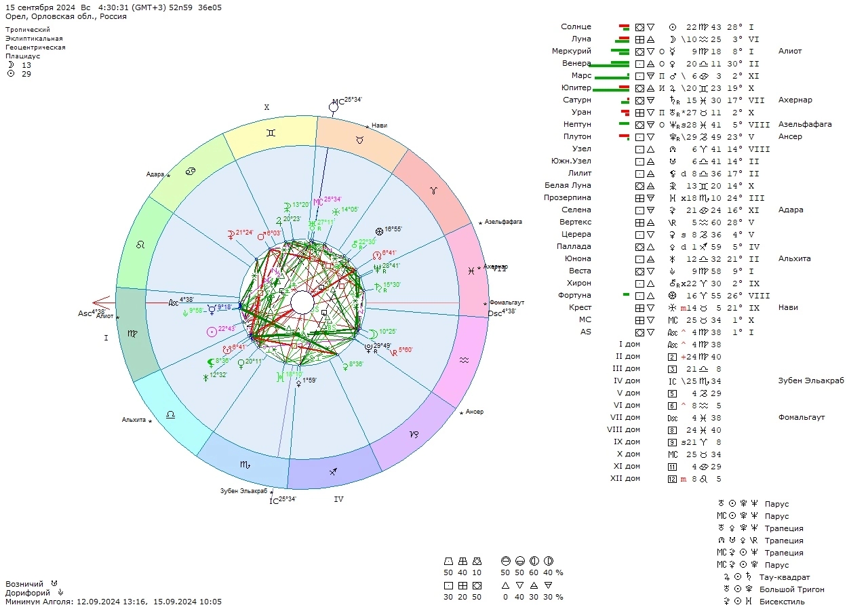
Task: Select the 'Солнце' row label in the table
Action: click(576, 27)
